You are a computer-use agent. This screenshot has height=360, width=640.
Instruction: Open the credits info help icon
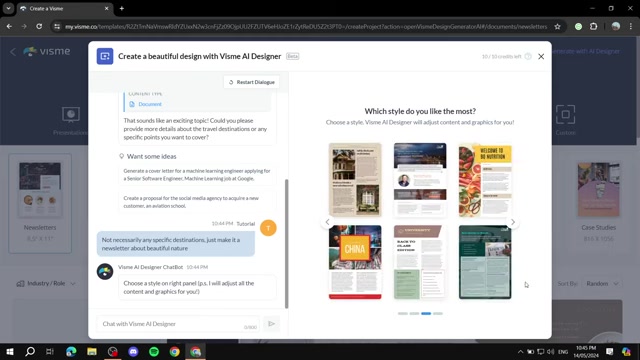pos(528,56)
